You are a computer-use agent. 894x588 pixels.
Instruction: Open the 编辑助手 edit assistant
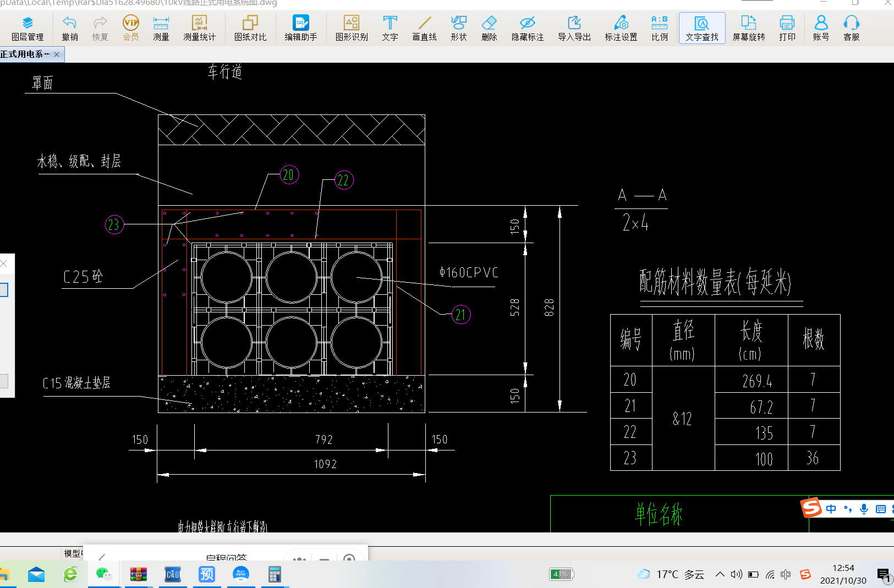[x=301, y=28]
